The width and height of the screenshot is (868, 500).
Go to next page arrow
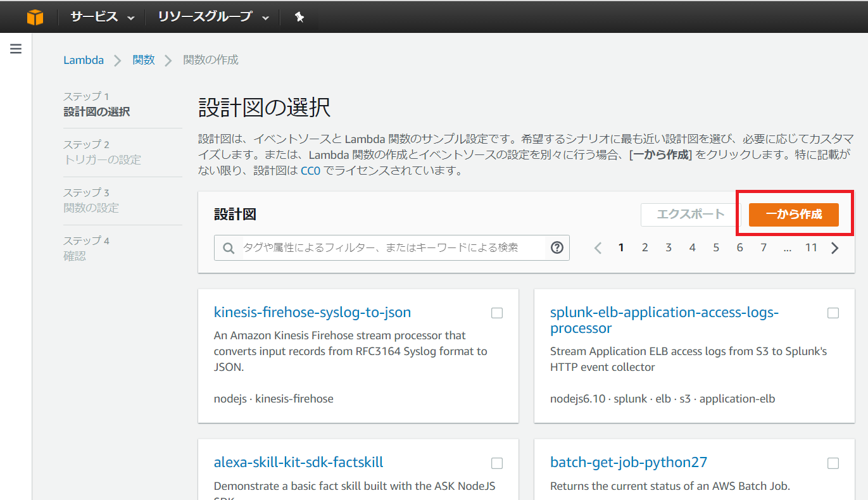click(x=834, y=248)
